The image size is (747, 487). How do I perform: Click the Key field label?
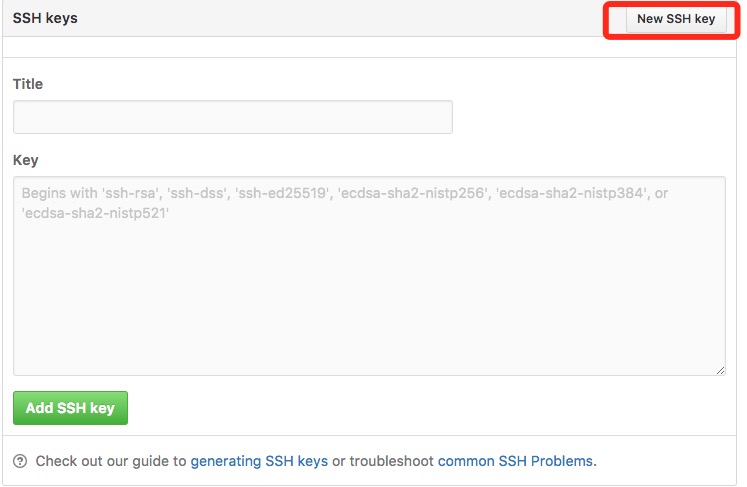25,160
